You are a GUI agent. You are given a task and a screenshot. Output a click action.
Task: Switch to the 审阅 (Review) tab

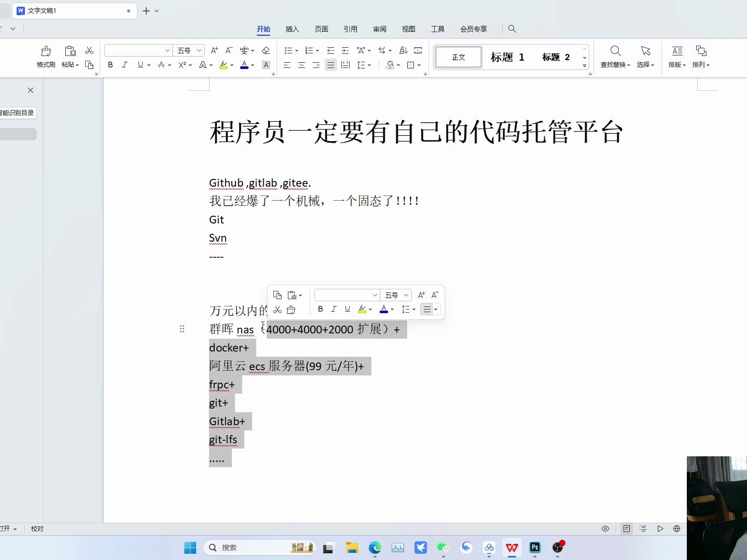pyautogui.click(x=380, y=29)
